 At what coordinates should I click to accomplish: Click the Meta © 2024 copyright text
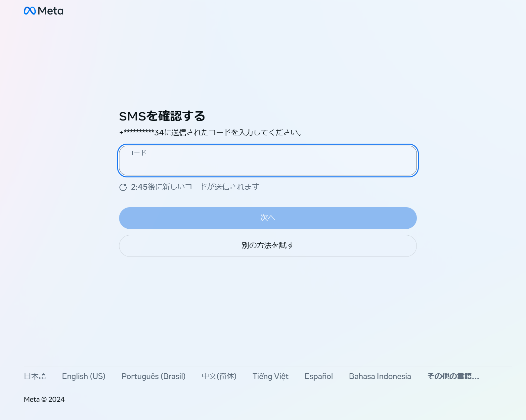coord(44,399)
